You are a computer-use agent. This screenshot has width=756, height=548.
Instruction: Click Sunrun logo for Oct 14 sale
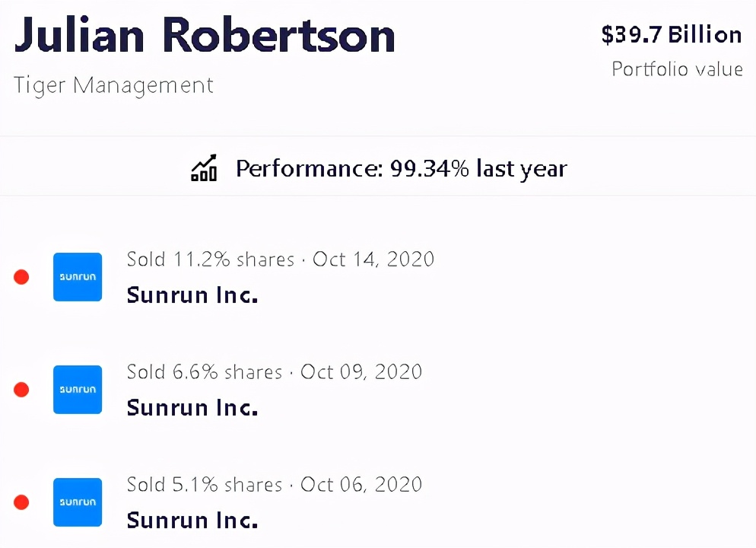coord(78,277)
